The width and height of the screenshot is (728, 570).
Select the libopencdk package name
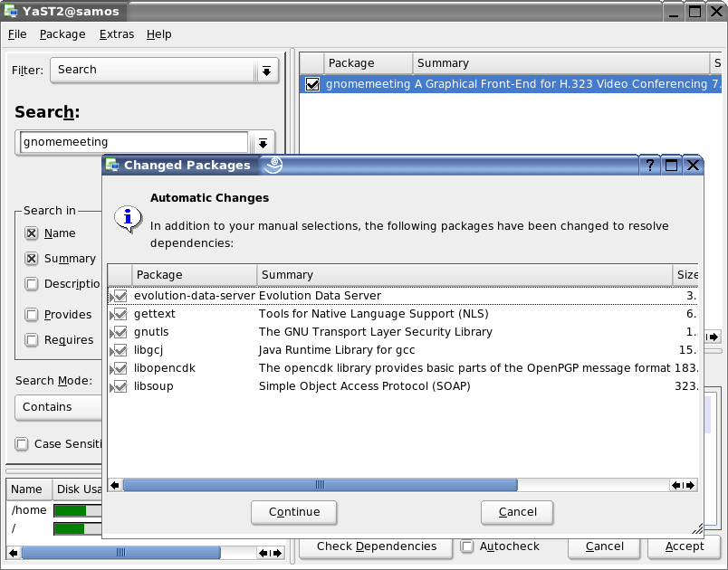point(165,368)
